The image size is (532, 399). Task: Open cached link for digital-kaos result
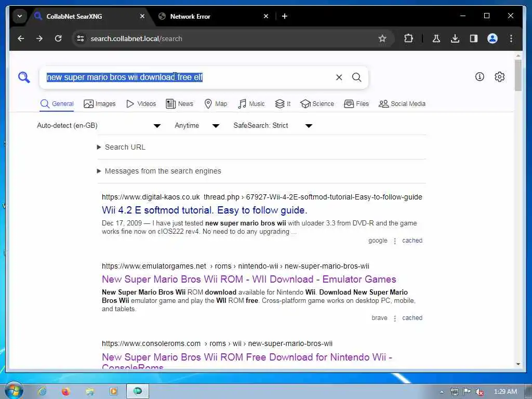coord(412,241)
